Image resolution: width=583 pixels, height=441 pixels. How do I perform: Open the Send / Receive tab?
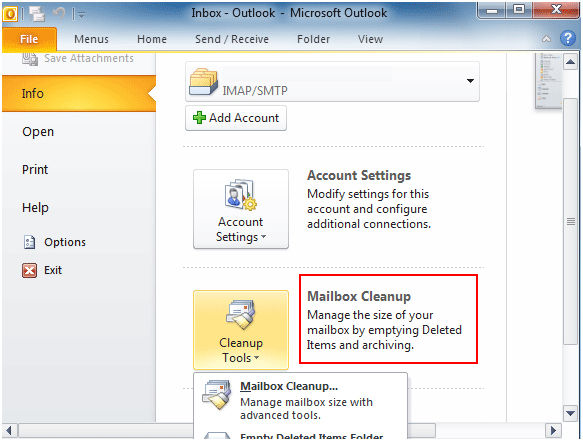tap(232, 39)
